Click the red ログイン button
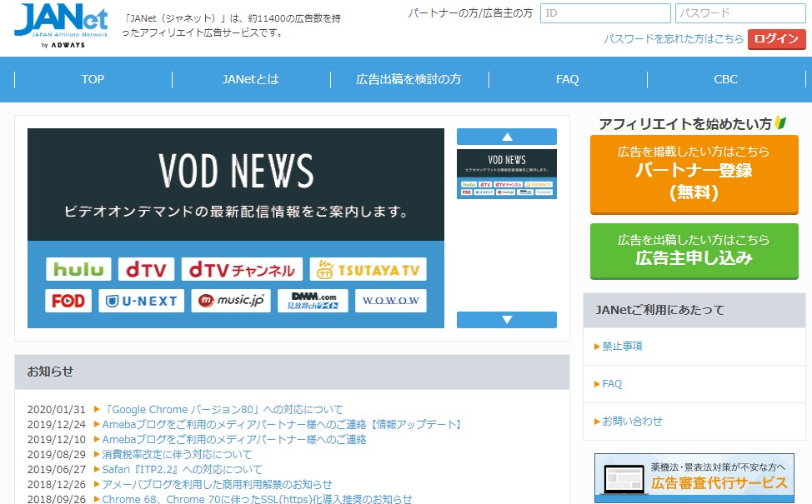Image resolution: width=812 pixels, height=504 pixels. point(776,39)
